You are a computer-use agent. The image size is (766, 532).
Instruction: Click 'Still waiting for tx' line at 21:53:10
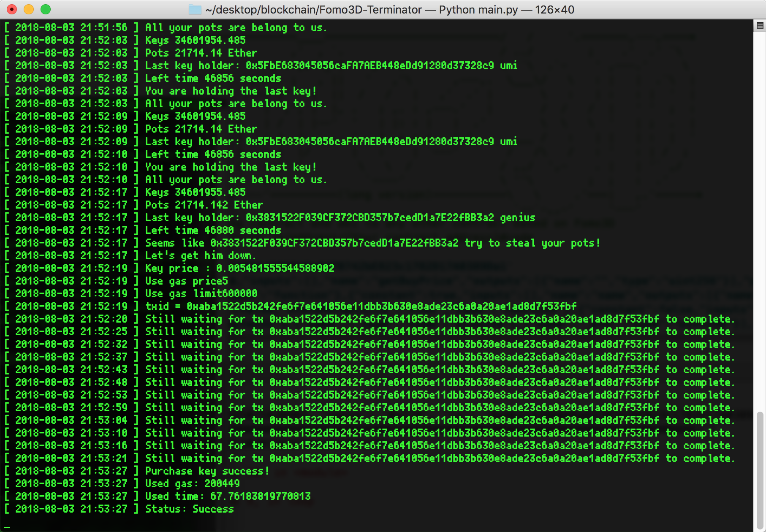click(369, 433)
